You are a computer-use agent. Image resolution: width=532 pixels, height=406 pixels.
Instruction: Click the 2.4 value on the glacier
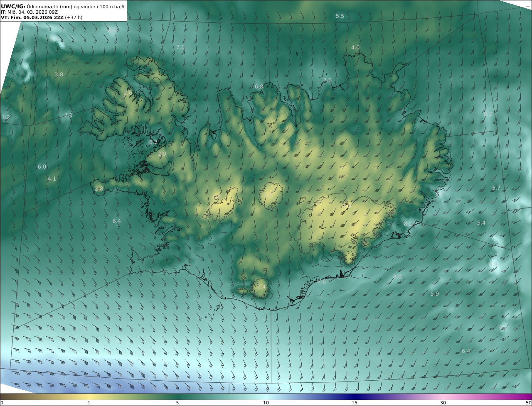261,286
